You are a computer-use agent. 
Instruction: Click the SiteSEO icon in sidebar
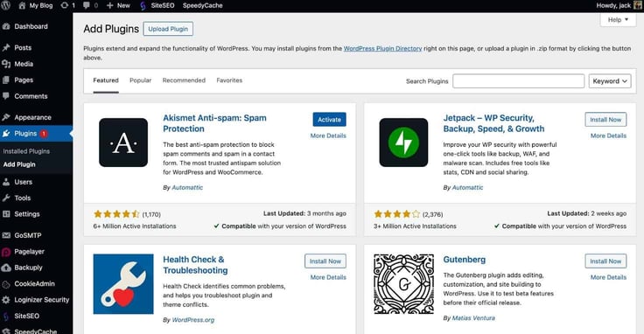pyautogui.click(x=6, y=316)
